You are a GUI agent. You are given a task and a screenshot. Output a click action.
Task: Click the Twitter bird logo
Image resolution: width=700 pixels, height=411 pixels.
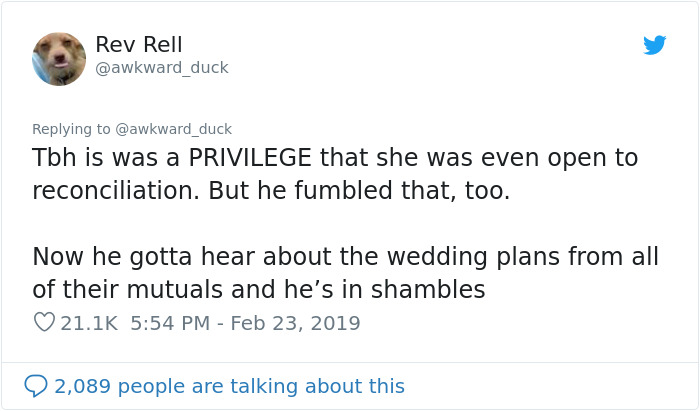click(654, 45)
